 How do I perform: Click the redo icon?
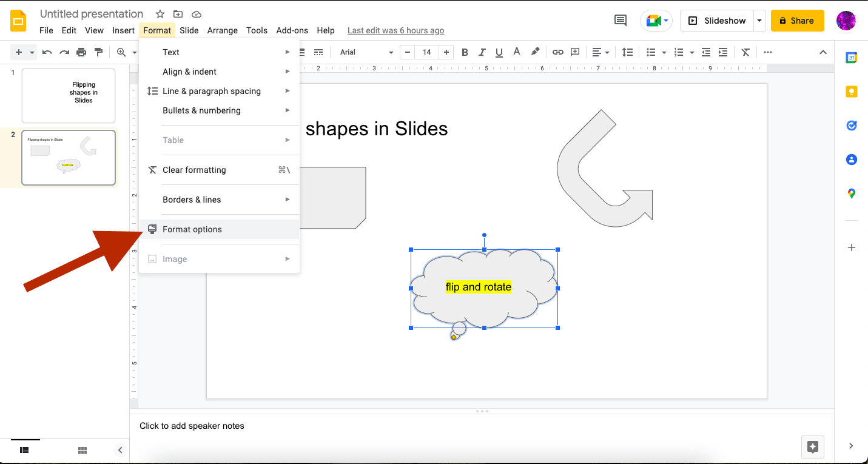click(64, 52)
